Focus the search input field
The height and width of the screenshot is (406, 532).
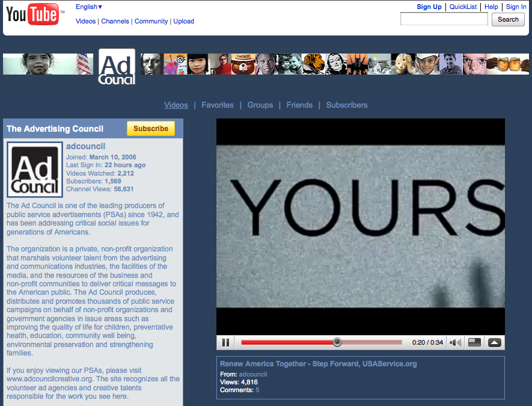pyautogui.click(x=444, y=19)
